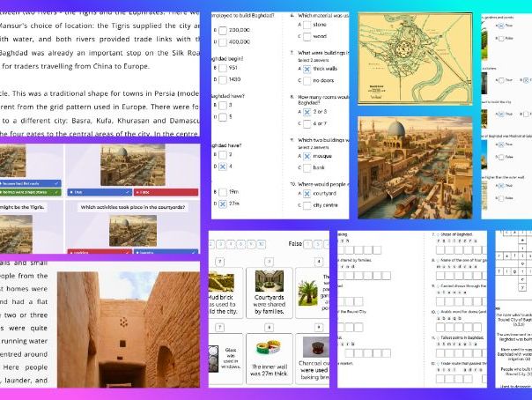532x400 pixels.
Task: Uncheck the '2 or 3' rooms answer
Action: pos(307,112)
